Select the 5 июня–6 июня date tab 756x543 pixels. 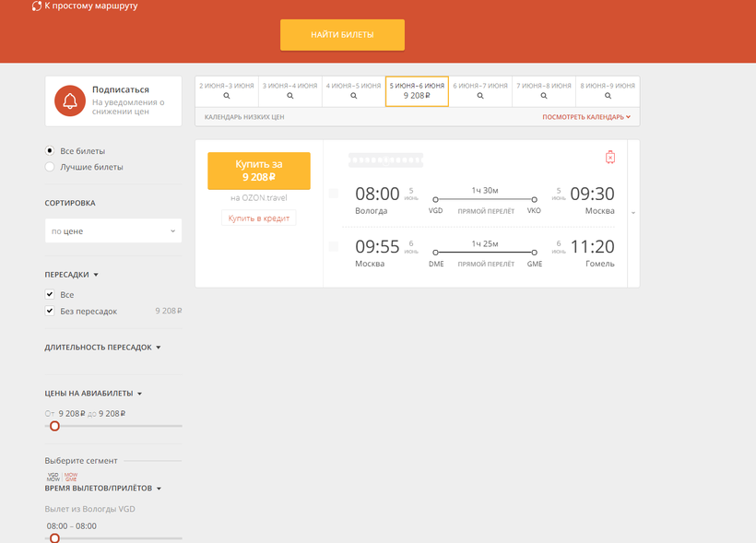pyautogui.click(x=417, y=90)
